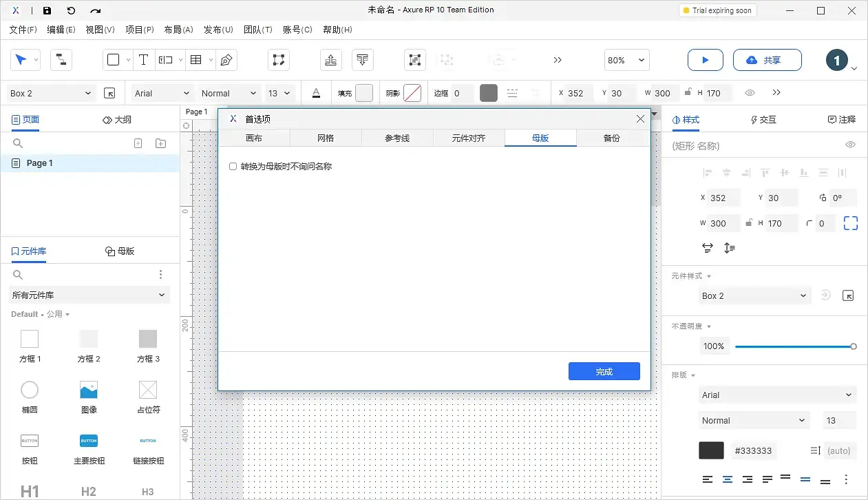Open the library options three-dot menu
Viewport: 868px width, 500px height.
[161, 275]
